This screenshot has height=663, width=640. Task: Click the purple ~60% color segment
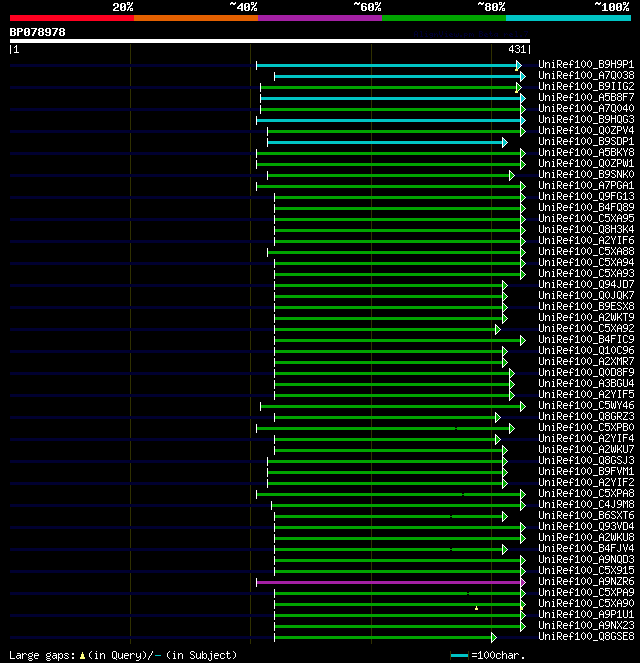click(x=320, y=18)
